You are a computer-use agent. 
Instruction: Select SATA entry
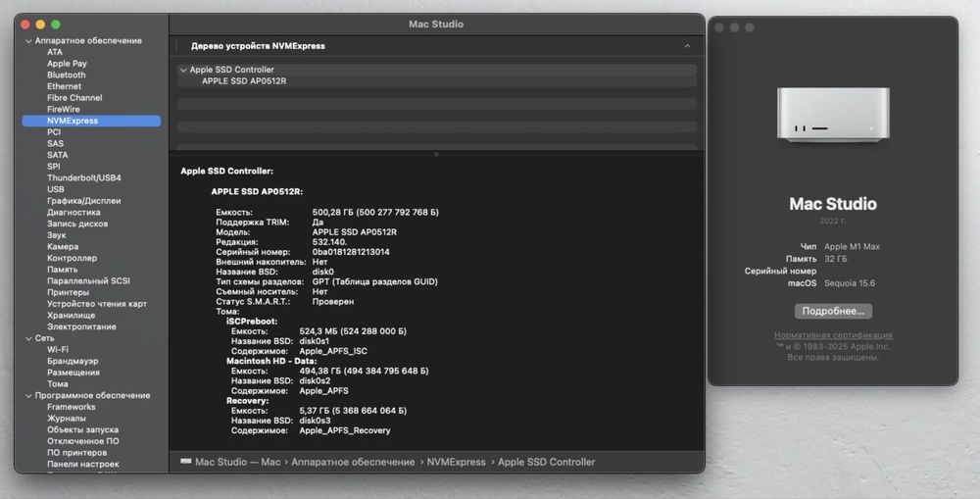point(58,155)
